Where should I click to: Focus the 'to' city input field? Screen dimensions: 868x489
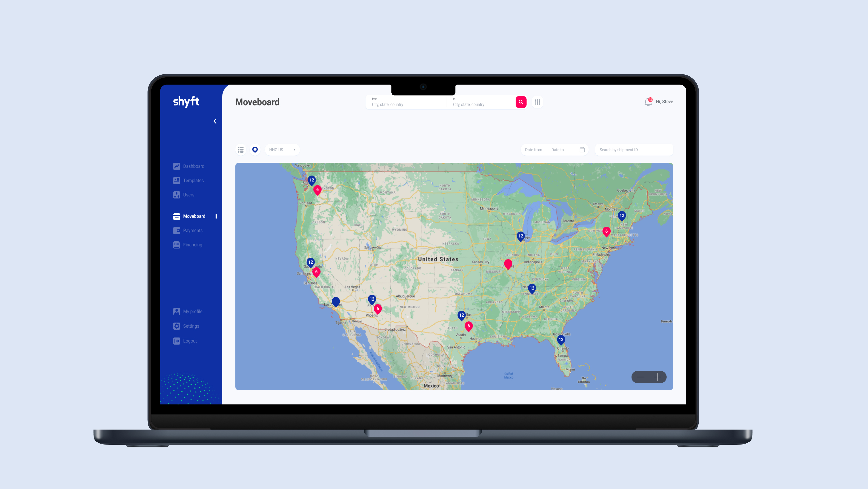481,102
